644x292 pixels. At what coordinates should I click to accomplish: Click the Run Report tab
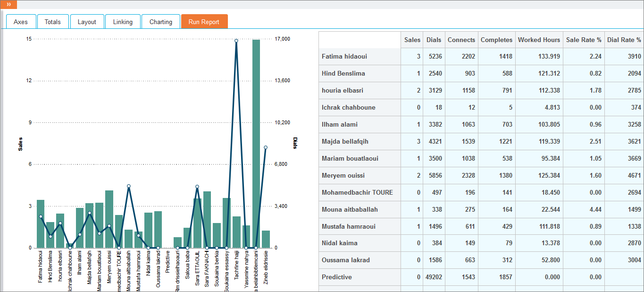pyautogui.click(x=204, y=22)
